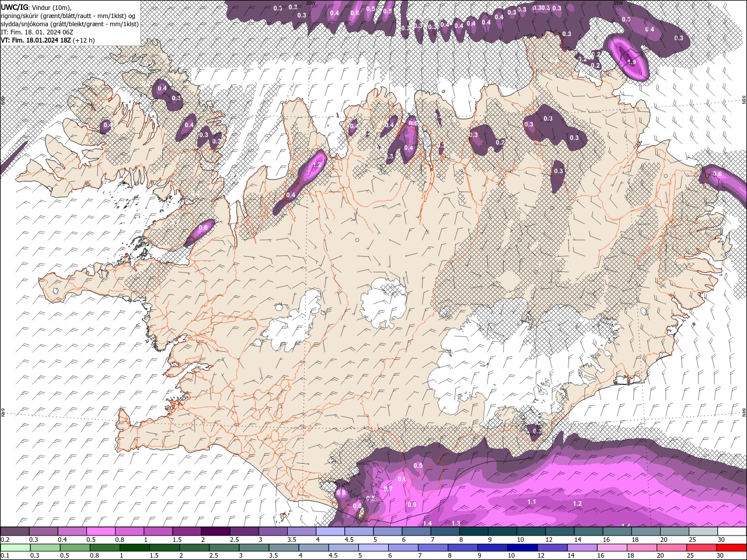Select the 30 red swatch in the bottom legend row
The height and width of the screenshot is (560, 747).
pos(731,548)
